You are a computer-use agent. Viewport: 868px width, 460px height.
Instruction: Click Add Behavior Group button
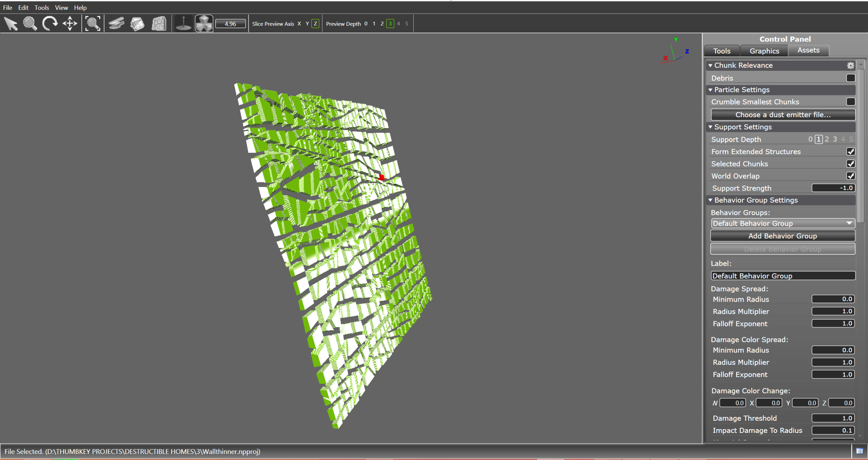(x=783, y=236)
